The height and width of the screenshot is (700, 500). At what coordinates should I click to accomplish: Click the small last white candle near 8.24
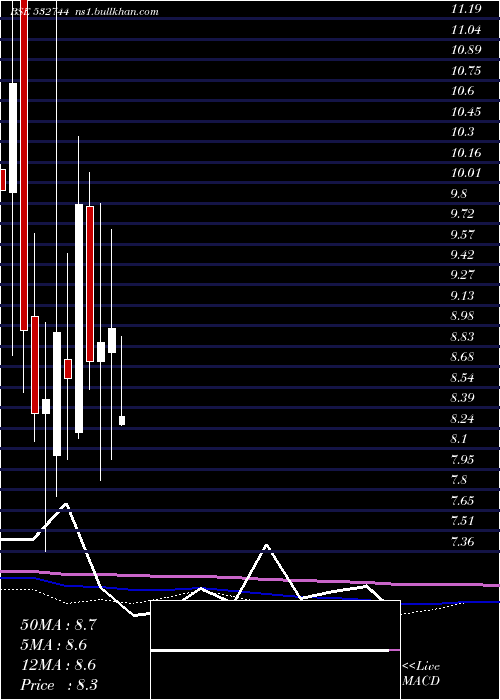[122, 421]
